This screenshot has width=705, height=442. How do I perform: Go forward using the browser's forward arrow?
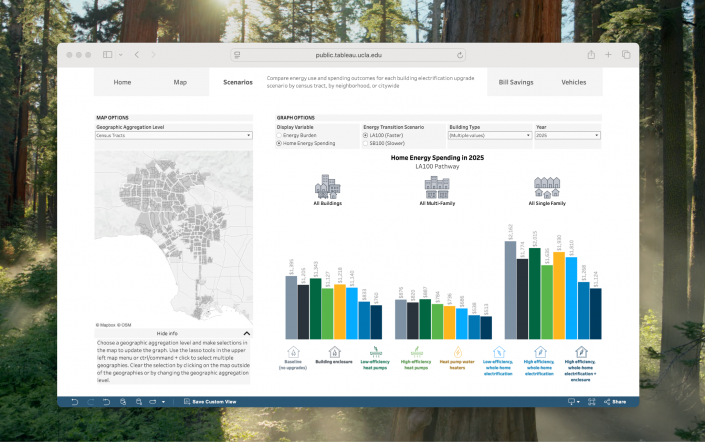[153, 55]
